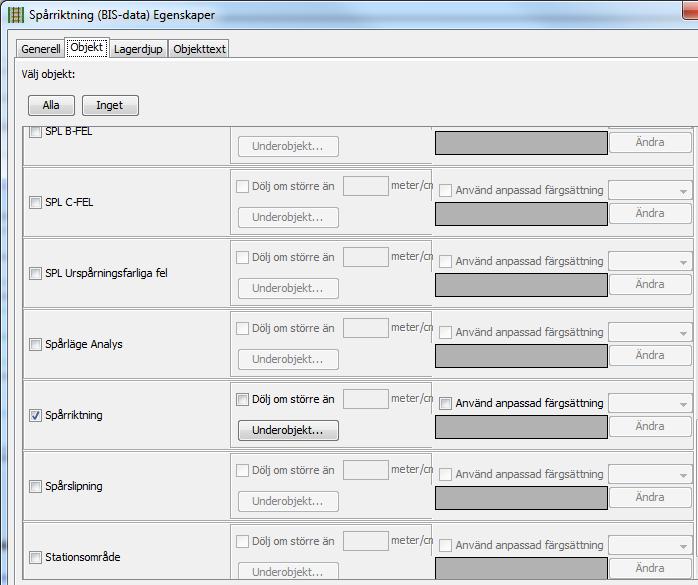This screenshot has height=585, width=698.
Task: Open color scheme dropdown for Spårläge Analys
Action: pyautogui.click(x=650, y=333)
